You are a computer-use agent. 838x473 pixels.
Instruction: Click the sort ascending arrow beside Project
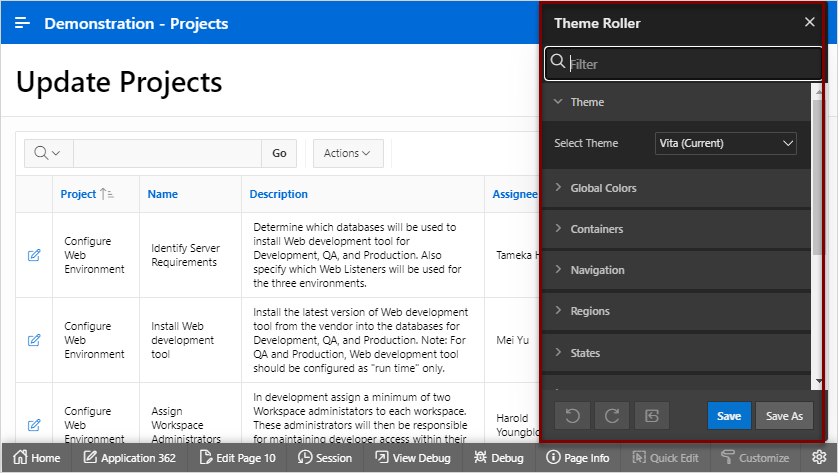pos(106,194)
